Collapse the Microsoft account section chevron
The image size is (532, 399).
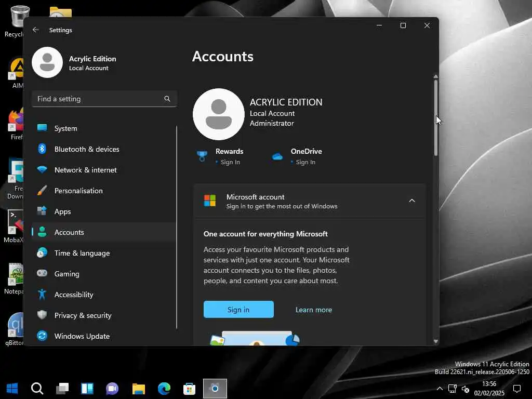click(412, 201)
